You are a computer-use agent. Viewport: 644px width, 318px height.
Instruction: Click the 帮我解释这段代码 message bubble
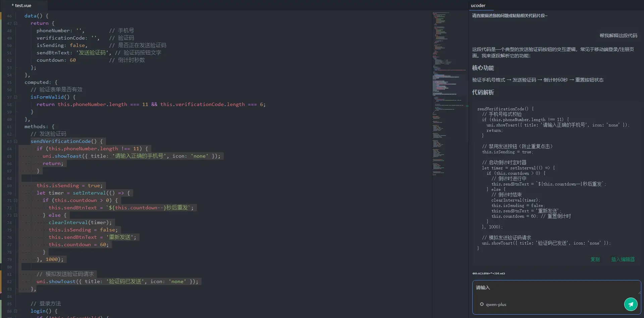tap(618, 36)
